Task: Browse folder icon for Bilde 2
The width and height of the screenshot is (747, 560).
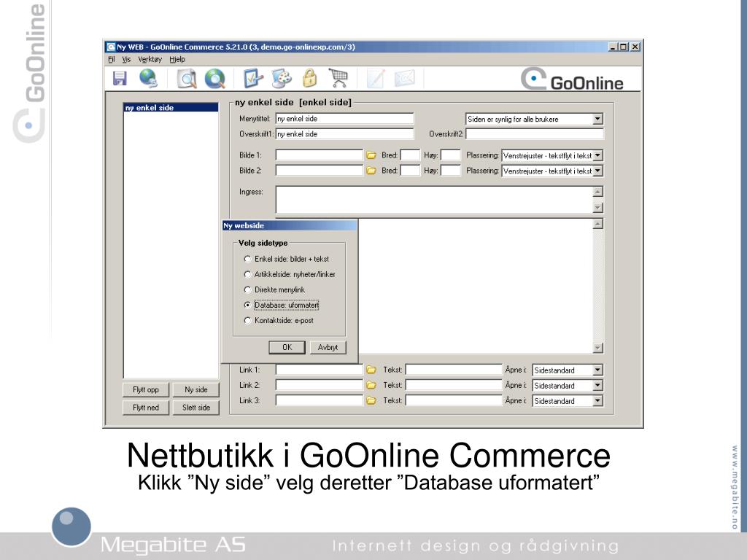Action: tap(371, 171)
